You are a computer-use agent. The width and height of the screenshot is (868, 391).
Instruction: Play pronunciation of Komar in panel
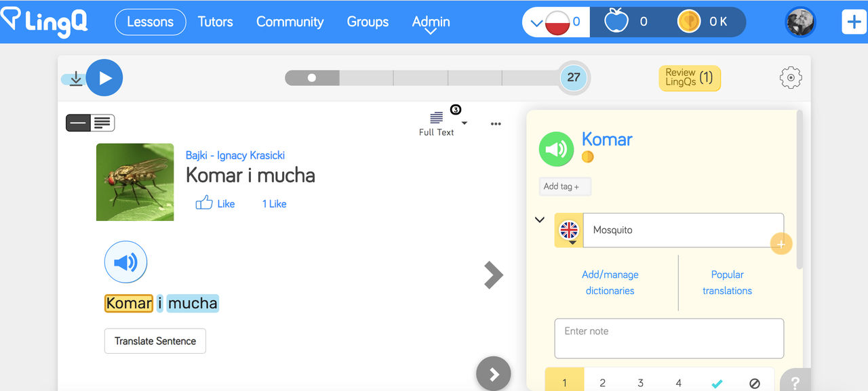(x=556, y=148)
